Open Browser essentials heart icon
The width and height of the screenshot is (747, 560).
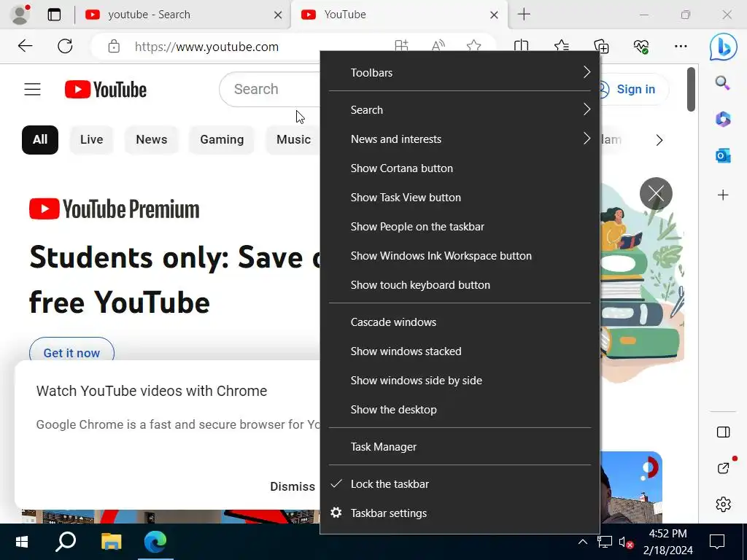coord(641,46)
